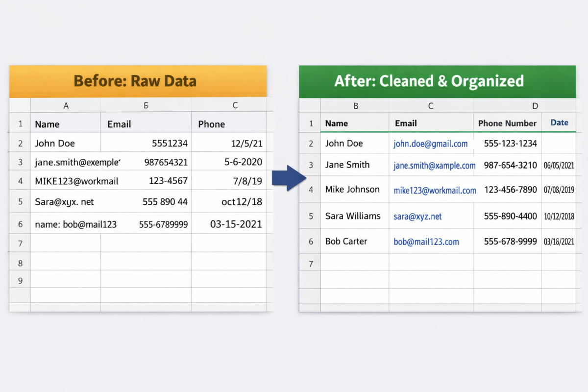Select row 9 header in raw data table

coord(20,281)
